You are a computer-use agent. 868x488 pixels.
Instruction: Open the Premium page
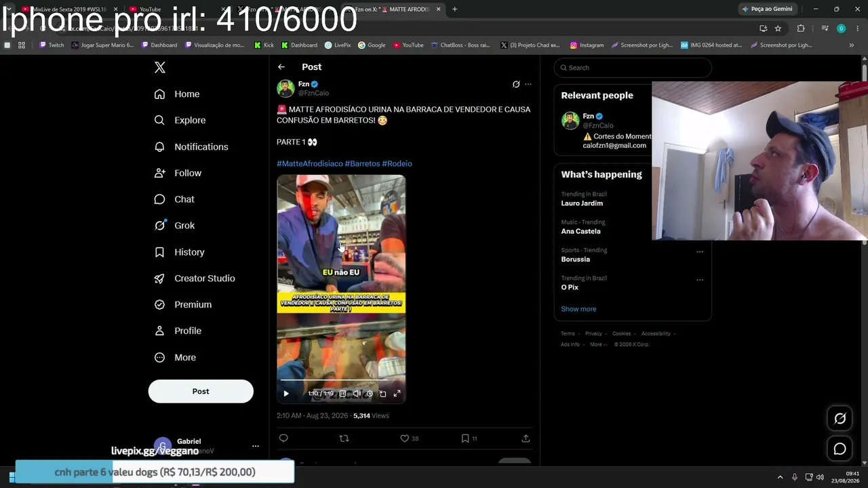pyautogui.click(x=183, y=304)
